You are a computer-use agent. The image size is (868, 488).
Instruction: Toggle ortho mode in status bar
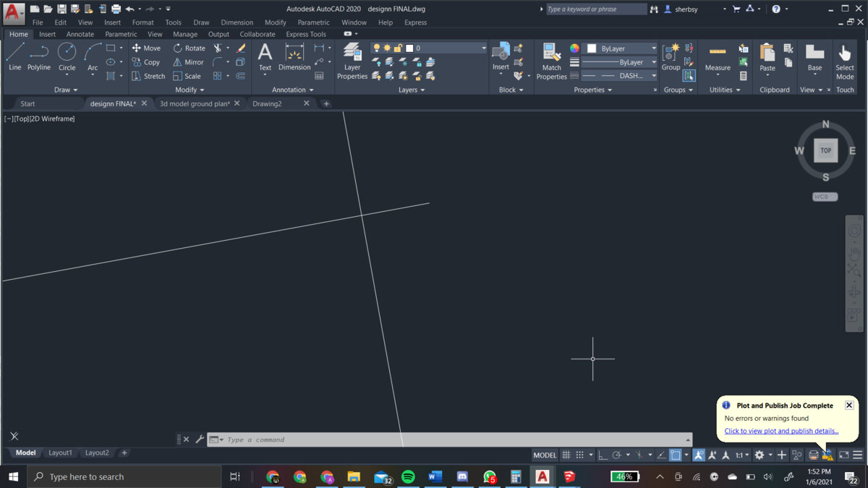point(603,455)
